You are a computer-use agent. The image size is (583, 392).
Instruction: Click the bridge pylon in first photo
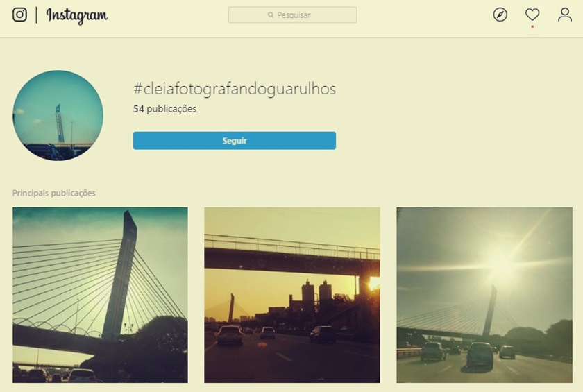pos(121,275)
